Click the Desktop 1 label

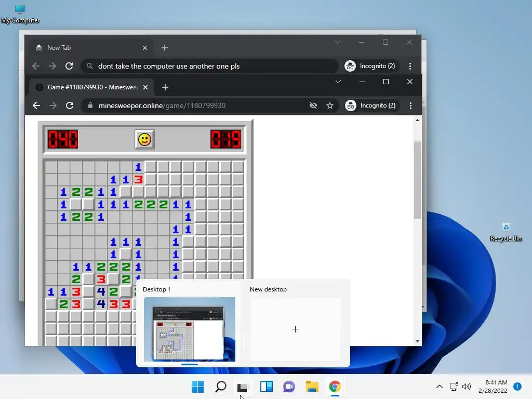pos(157,289)
